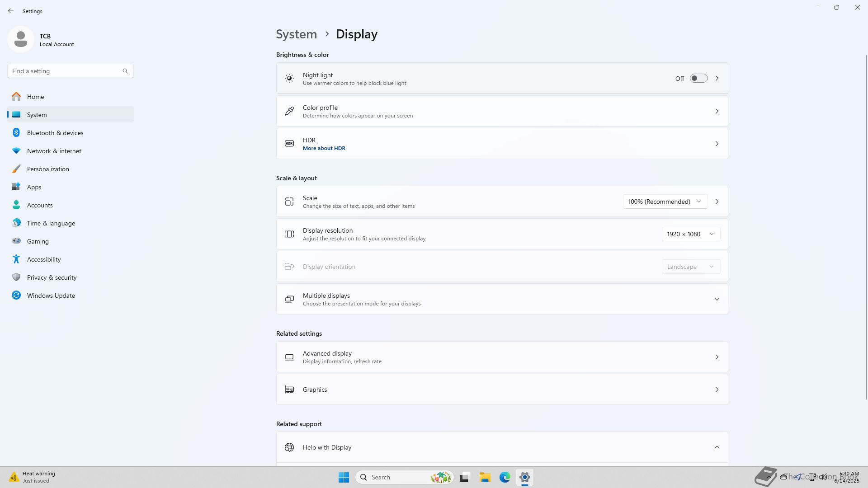
Task: Click the Windows Update sync icon
Action: [16, 296]
